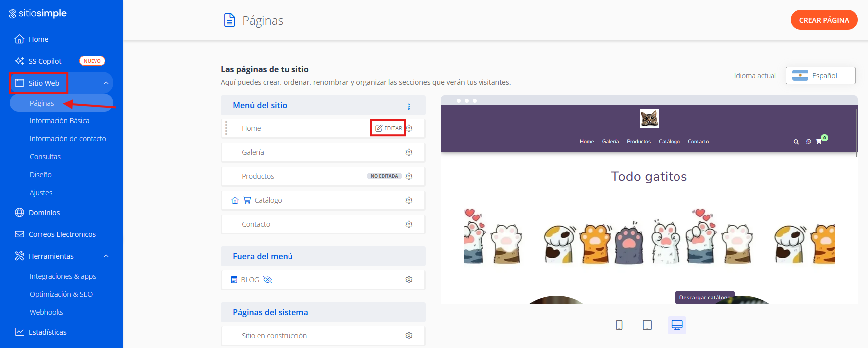868x348 pixels.
Task: Open settings gear for Home page row
Action: pyautogui.click(x=410, y=128)
